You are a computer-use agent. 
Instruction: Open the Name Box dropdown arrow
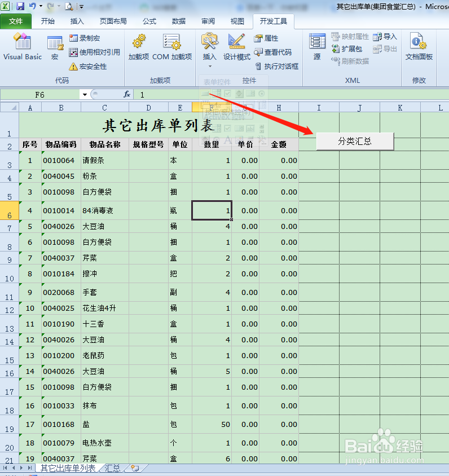pyautogui.click(x=85, y=95)
